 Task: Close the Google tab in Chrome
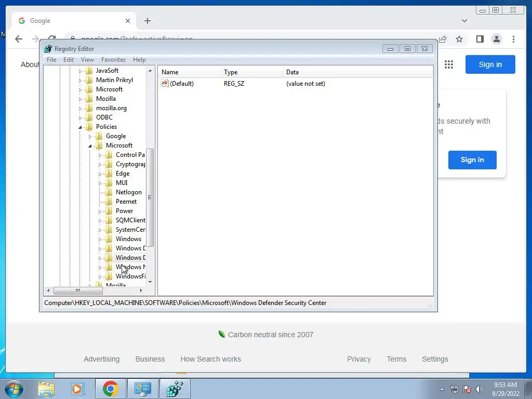(128, 21)
